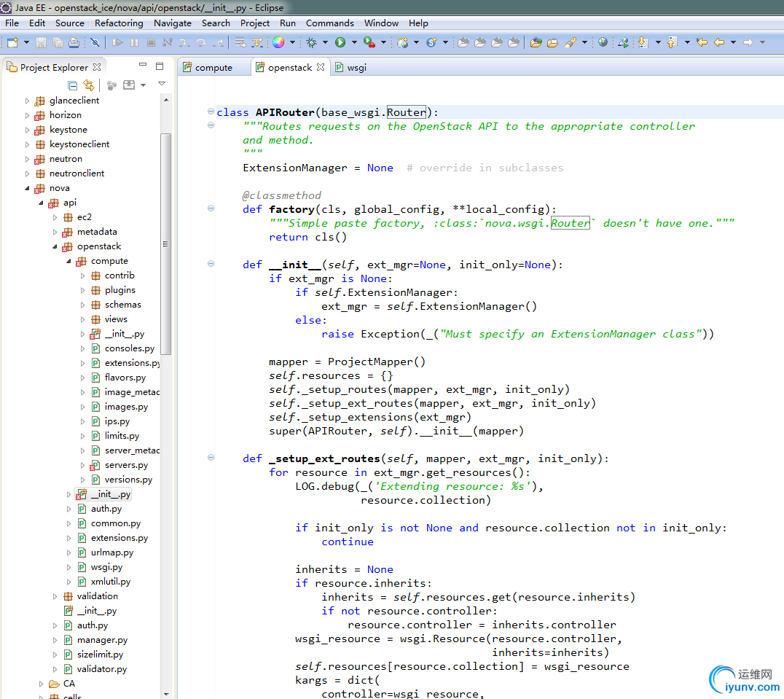Image resolution: width=784 pixels, height=699 pixels.
Task: Click the Step Return icon
Action: coord(218,42)
